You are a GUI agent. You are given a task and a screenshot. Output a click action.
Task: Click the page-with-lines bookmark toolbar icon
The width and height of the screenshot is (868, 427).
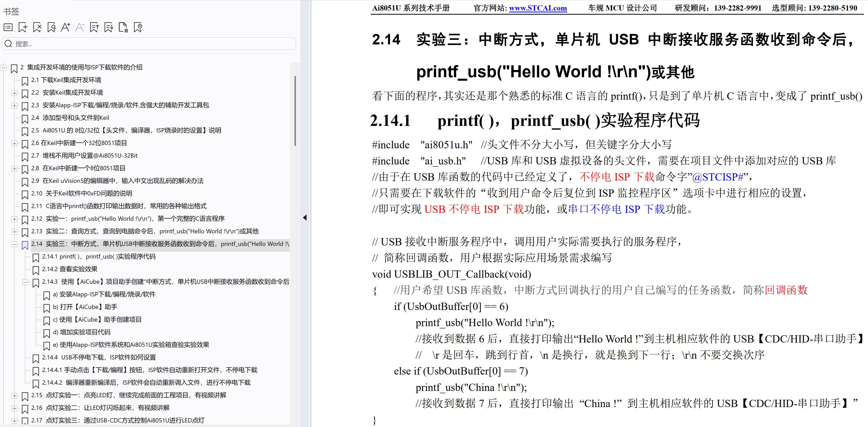tap(123, 27)
